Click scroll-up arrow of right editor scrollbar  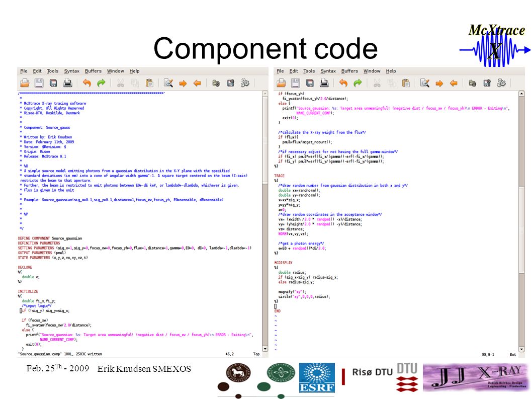tap(521, 94)
